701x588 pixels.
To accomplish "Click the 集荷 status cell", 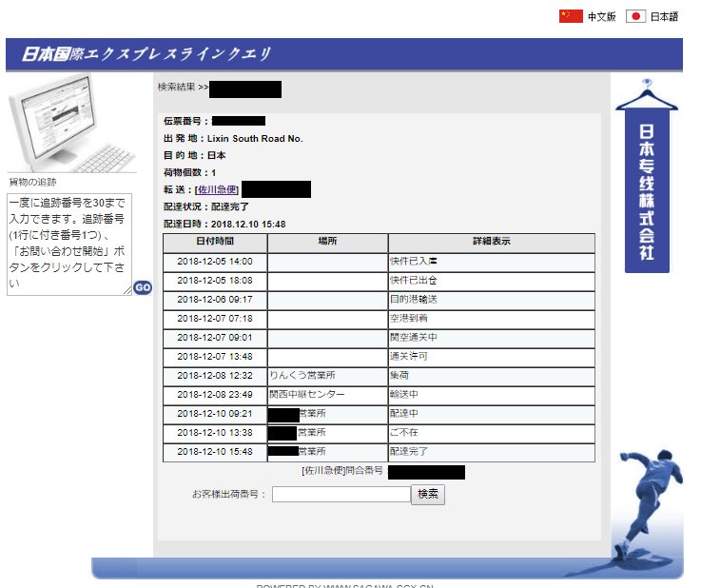I will pos(492,376).
